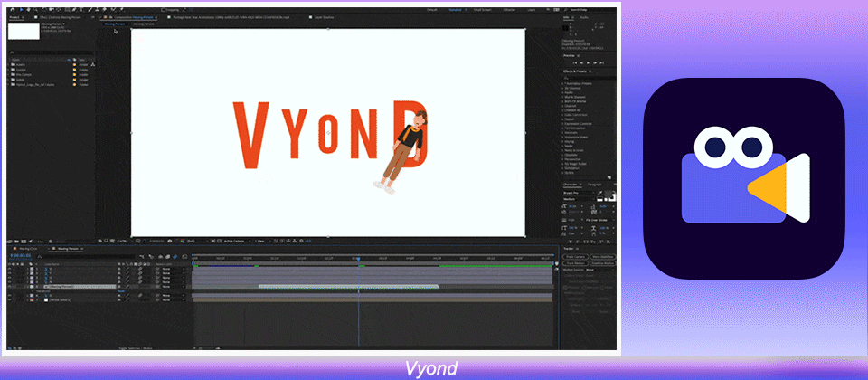This screenshot has height=380, width=868.
Task: Switch to the Moving Circle timeline tab
Action: point(28,249)
